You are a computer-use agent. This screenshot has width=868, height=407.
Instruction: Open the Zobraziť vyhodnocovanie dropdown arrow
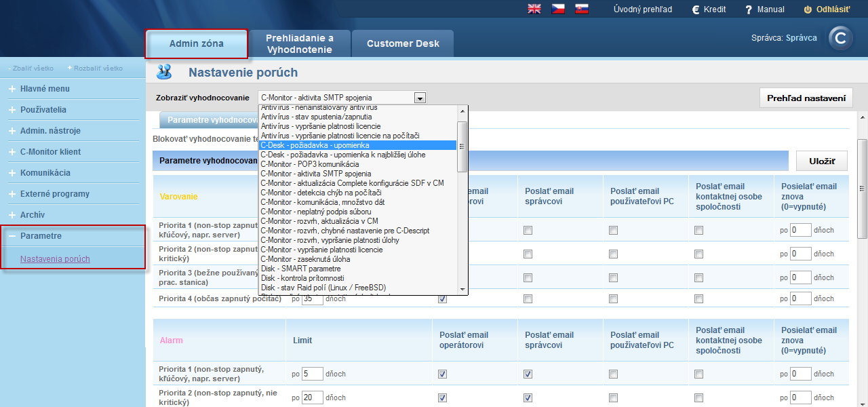(420, 98)
